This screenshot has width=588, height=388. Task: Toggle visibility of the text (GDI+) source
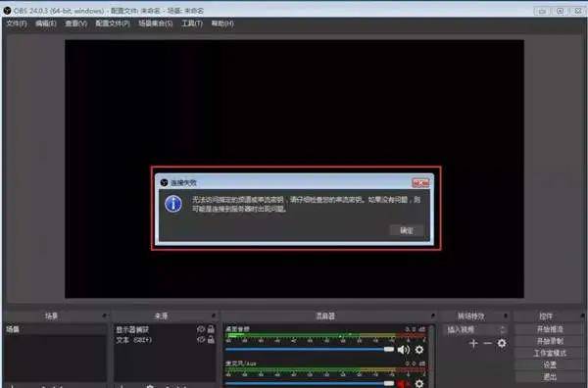tap(201, 340)
